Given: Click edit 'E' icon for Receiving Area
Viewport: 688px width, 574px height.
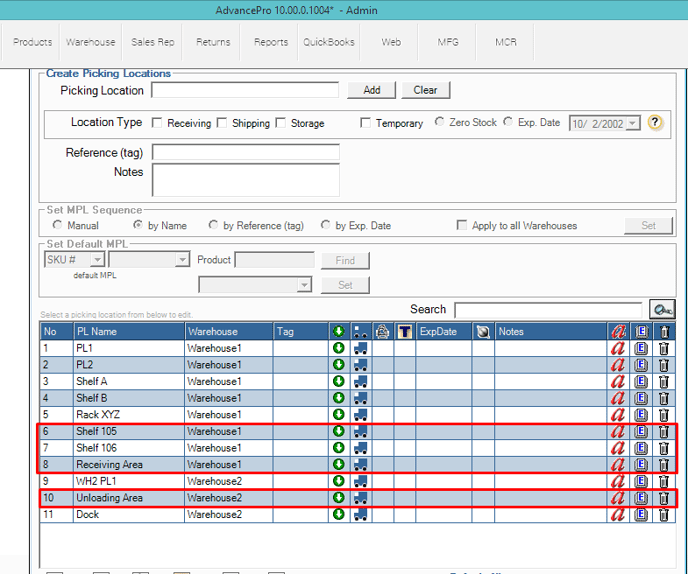Looking at the screenshot, I should coord(641,465).
